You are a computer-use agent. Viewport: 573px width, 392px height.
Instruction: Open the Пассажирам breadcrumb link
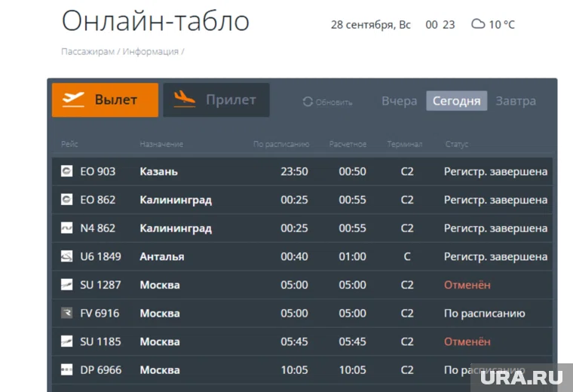coord(87,51)
